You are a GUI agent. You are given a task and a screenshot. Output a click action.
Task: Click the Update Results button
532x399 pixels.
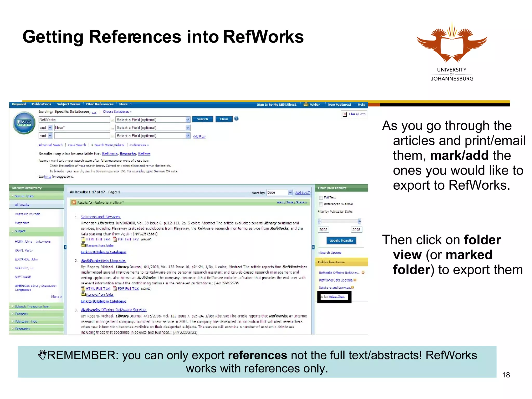(x=341, y=241)
